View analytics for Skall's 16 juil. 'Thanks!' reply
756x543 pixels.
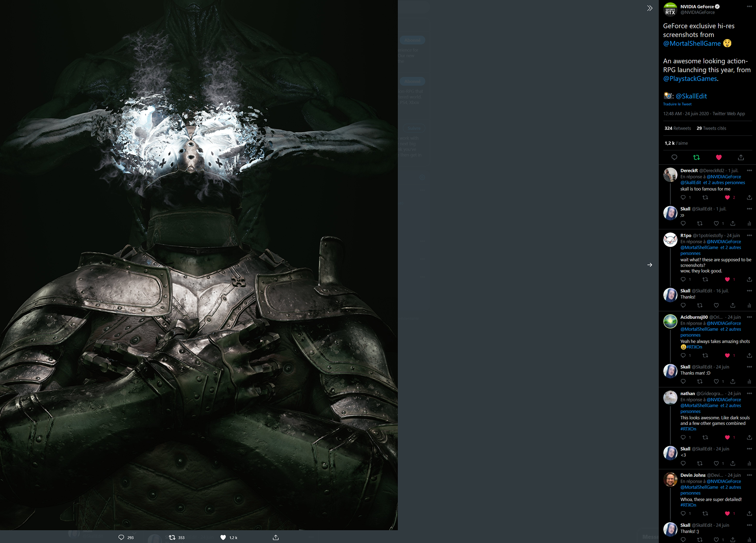coord(749,305)
